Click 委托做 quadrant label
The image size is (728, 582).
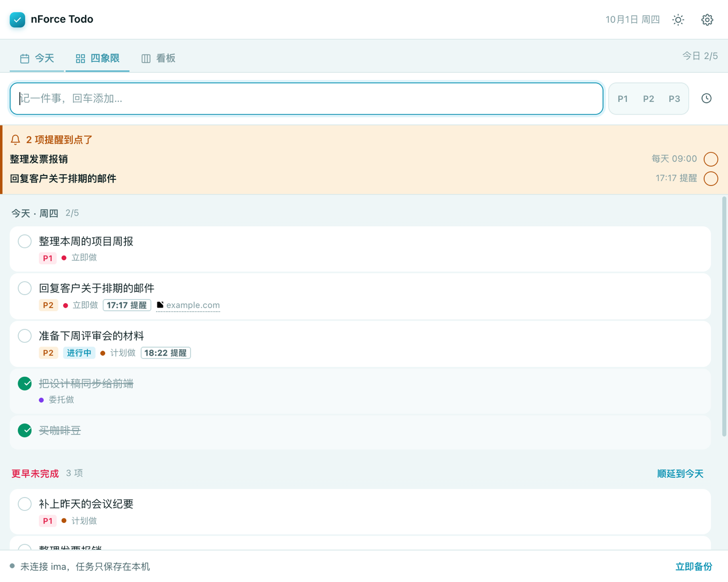pos(61,400)
